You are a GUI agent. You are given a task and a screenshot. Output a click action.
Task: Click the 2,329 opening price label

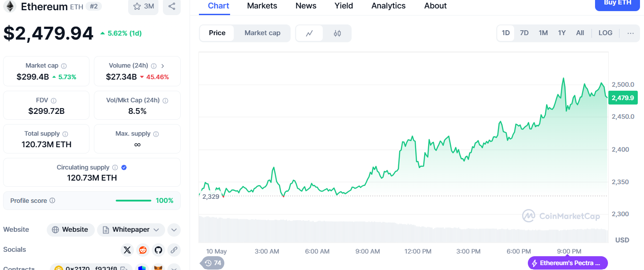coord(211,197)
